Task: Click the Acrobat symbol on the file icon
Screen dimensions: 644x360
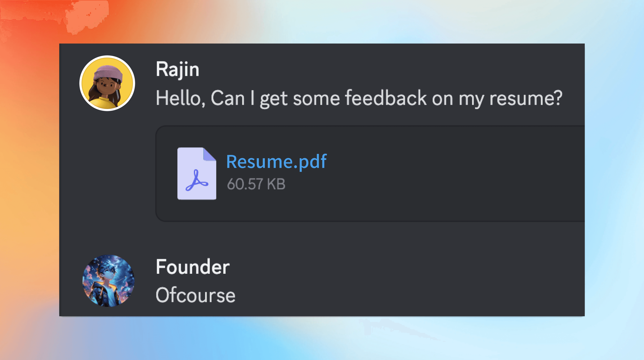Action: coord(197,180)
